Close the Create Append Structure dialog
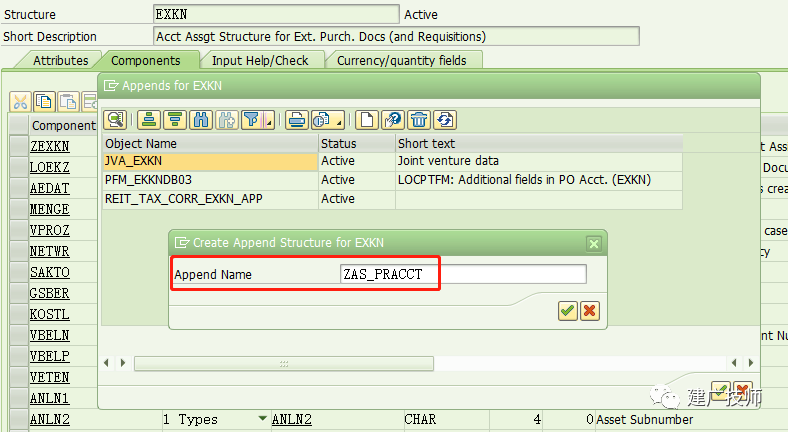 (594, 244)
